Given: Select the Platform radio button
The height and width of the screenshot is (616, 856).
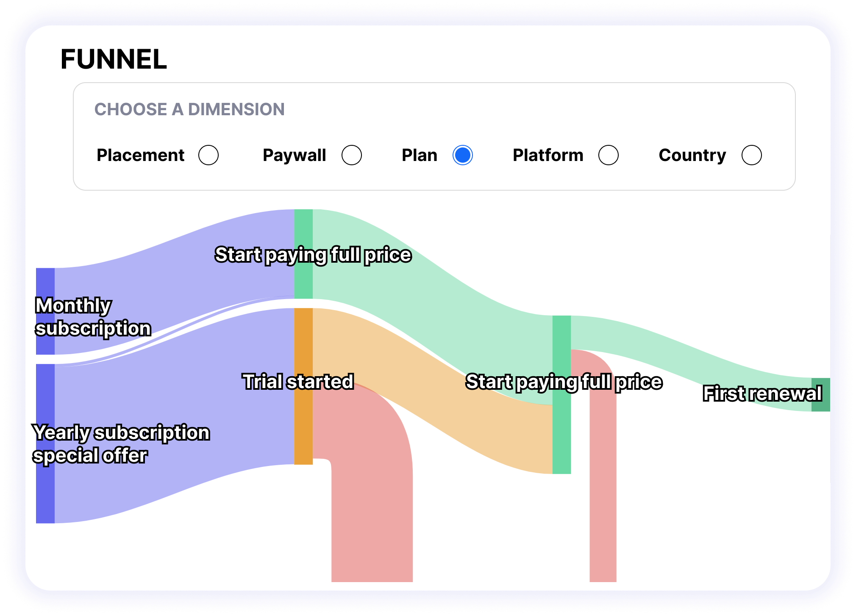Looking at the screenshot, I should point(609,155).
